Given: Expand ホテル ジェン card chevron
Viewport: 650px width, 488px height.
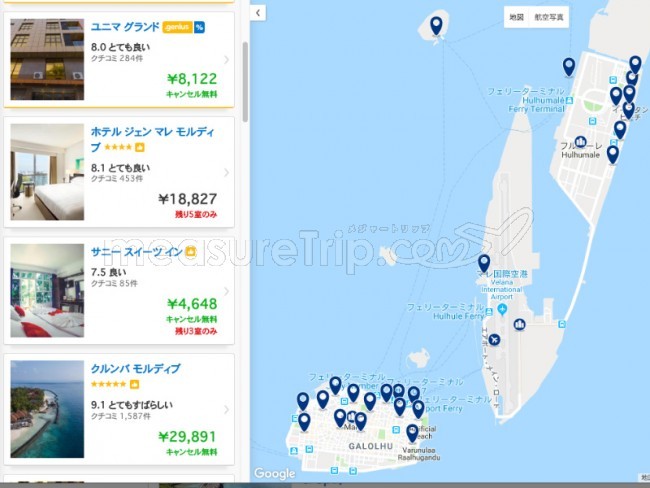Looking at the screenshot, I should click(226, 172).
